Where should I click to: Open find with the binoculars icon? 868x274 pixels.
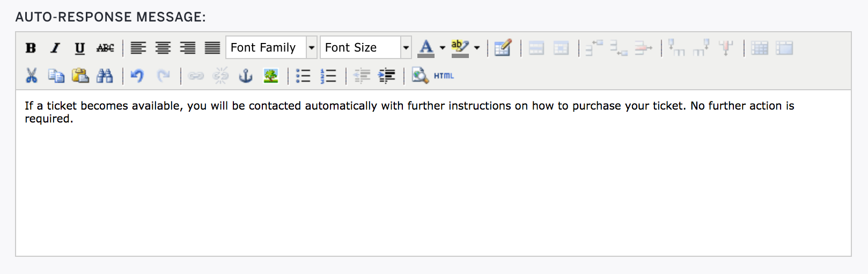point(105,76)
